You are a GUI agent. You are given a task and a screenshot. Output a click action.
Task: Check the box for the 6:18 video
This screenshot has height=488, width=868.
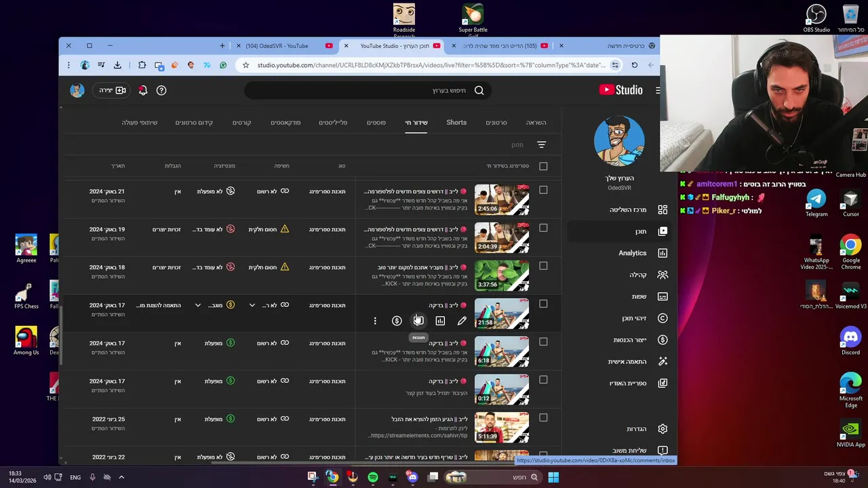(543, 342)
